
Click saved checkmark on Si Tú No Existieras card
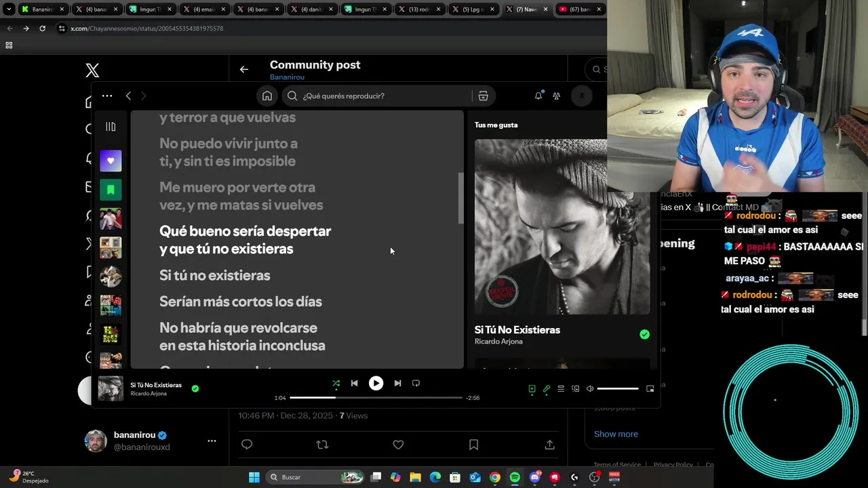[644, 334]
